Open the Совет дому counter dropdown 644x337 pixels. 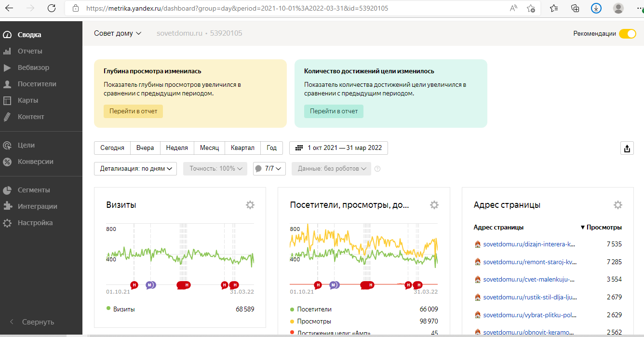(118, 33)
